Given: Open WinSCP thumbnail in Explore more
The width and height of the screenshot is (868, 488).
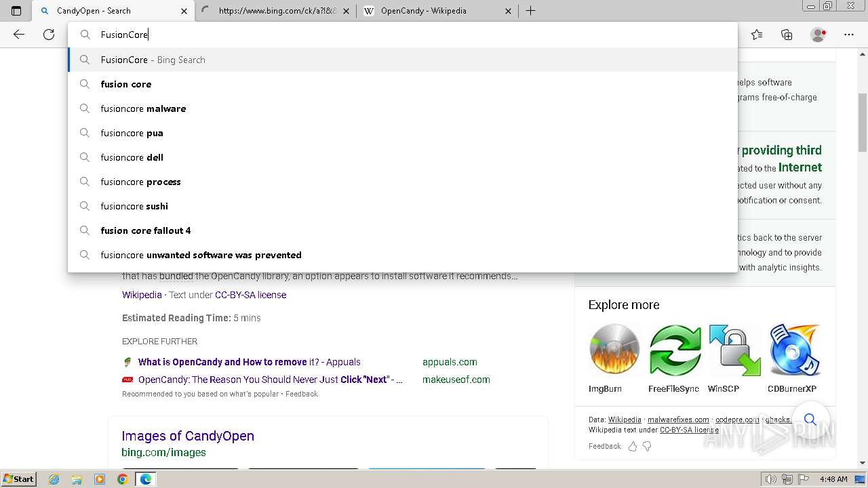Looking at the screenshot, I should pyautogui.click(x=734, y=349).
